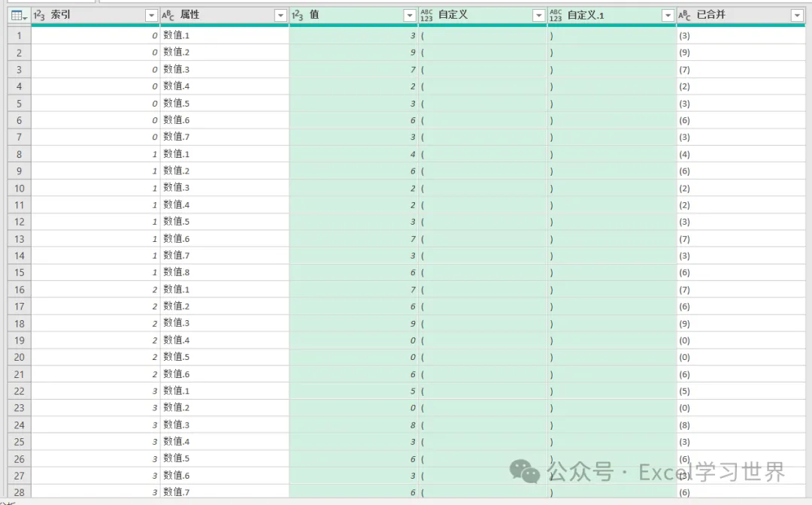812x505 pixels.
Task: Select the 已合并 column header
Action: click(x=741, y=16)
